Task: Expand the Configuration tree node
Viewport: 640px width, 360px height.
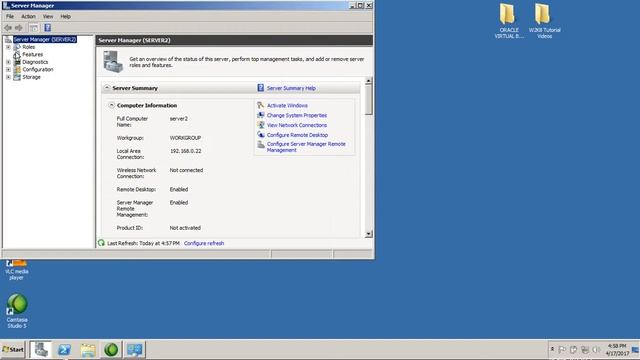Action: [8, 70]
